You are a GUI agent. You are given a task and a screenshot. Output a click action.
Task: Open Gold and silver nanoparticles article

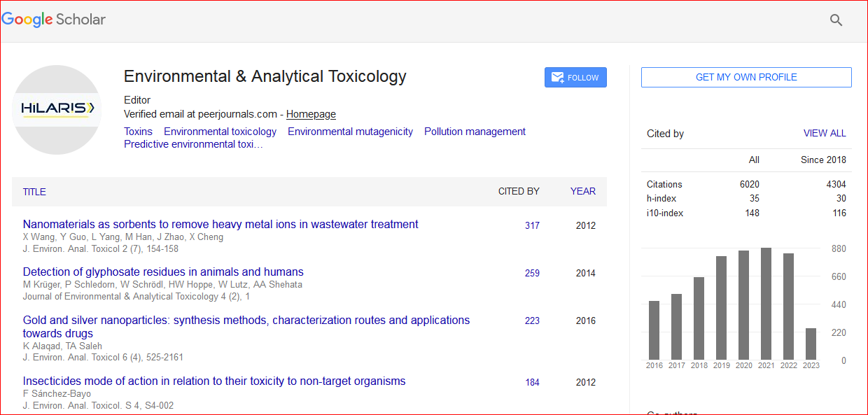[x=246, y=321]
